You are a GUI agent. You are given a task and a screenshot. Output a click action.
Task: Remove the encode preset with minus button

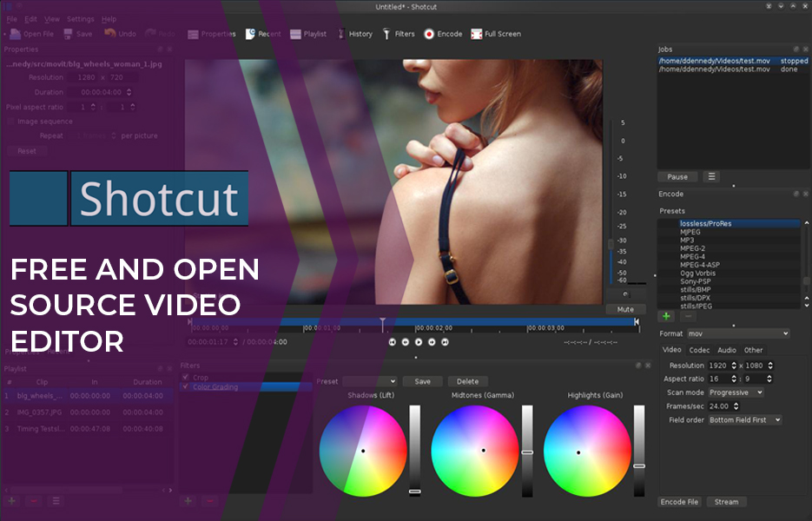click(x=688, y=316)
